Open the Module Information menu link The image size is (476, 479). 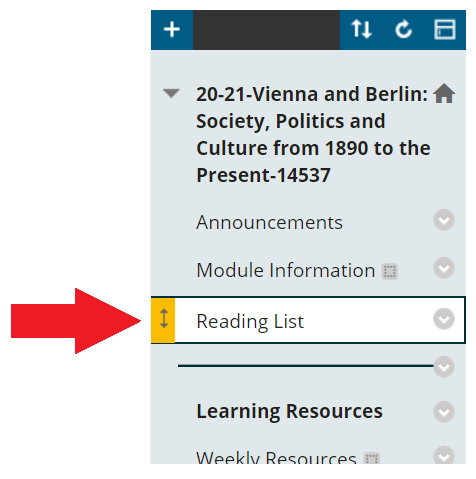pyautogui.click(x=286, y=270)
